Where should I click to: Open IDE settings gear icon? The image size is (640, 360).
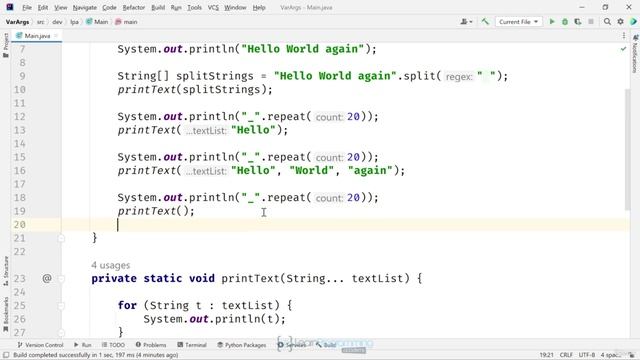tap(620, 22)
